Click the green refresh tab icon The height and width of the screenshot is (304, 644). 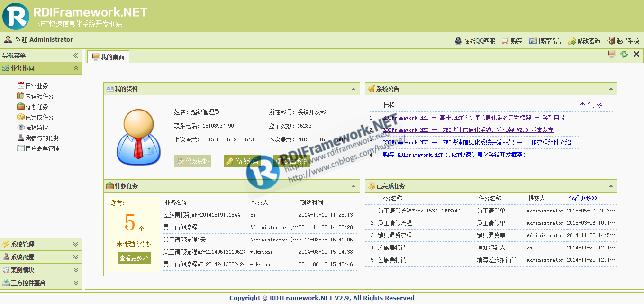coord(624,55)
